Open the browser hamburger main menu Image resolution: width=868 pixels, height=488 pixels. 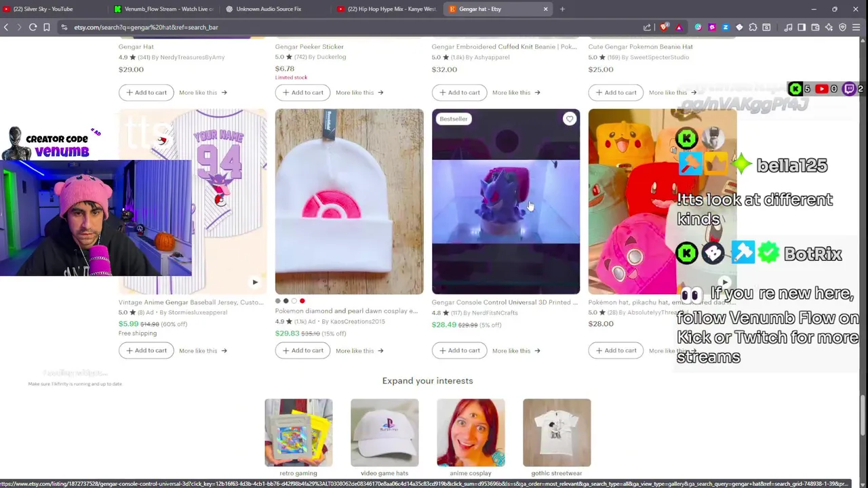(856, 27)
